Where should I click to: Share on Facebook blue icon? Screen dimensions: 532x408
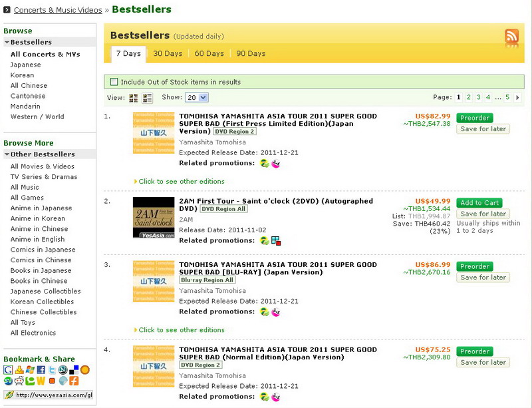coord(41,369)
